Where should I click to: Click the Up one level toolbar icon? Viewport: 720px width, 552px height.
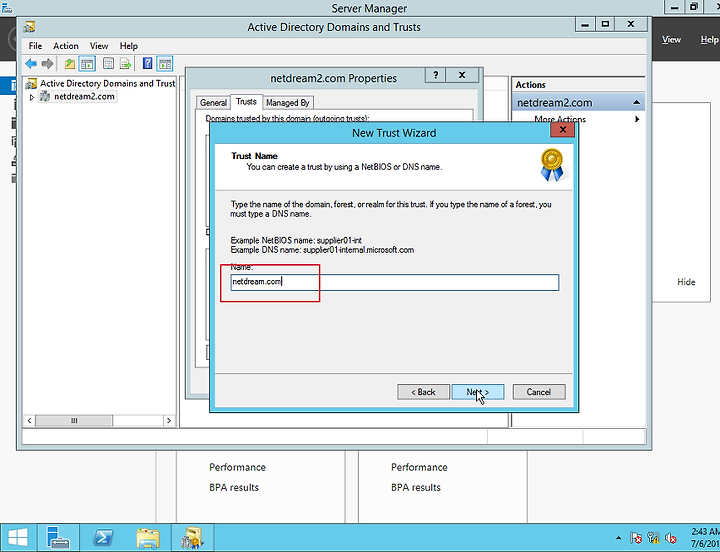click(x=69, y=64)
